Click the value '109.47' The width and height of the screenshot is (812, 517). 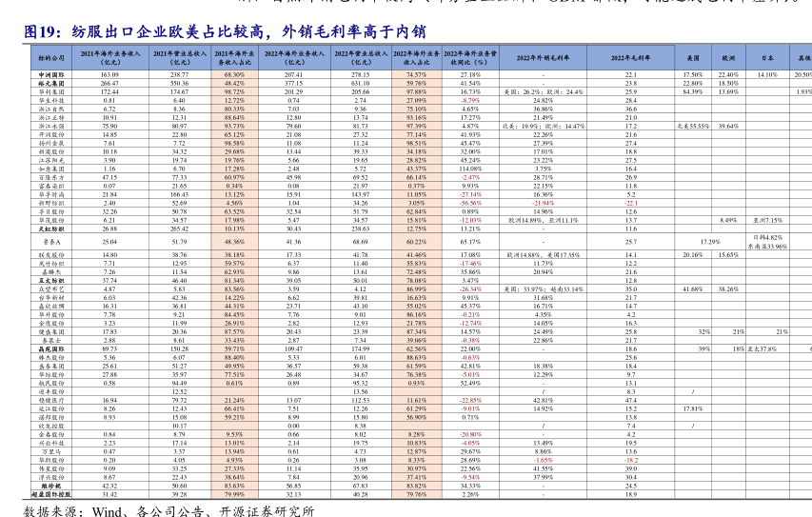tap(293, 348)
